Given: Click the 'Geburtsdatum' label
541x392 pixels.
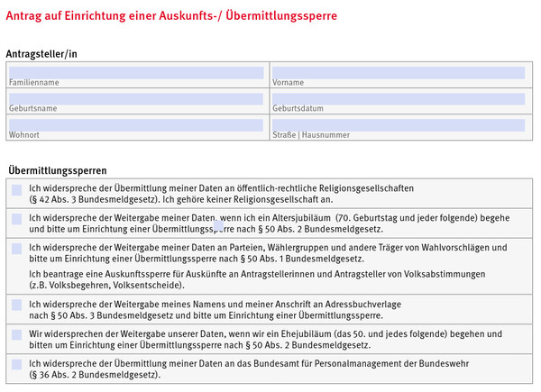Looking at the screenshot, I should tap(298, 108).
